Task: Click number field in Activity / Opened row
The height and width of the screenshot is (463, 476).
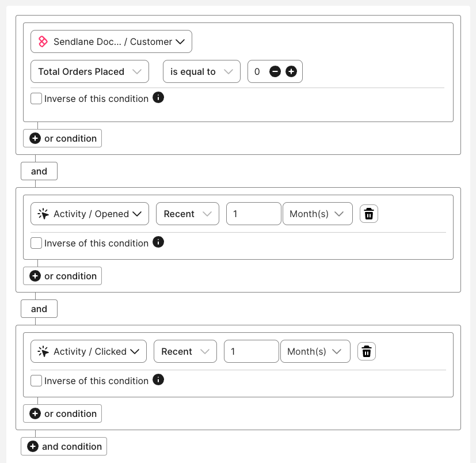Action: click(x=253, y=214)
